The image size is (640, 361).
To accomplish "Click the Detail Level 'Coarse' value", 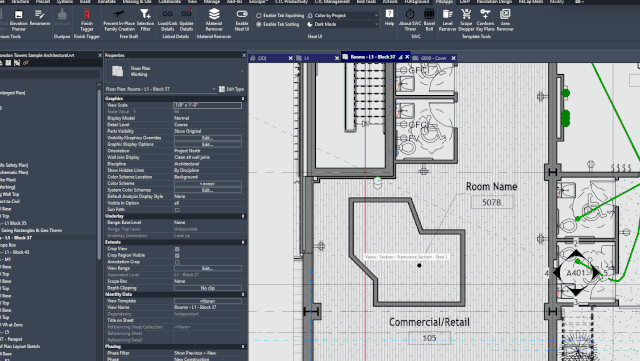I will coord(181,125).
